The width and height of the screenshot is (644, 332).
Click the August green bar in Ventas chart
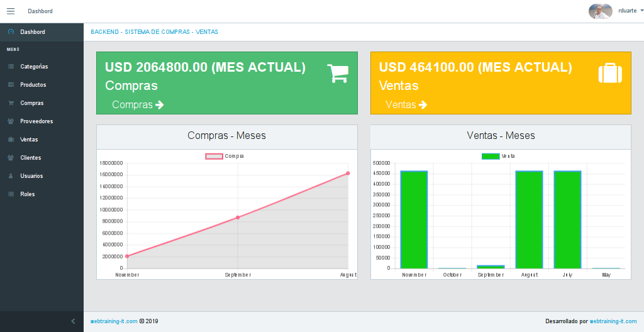(x=529, y=219)
